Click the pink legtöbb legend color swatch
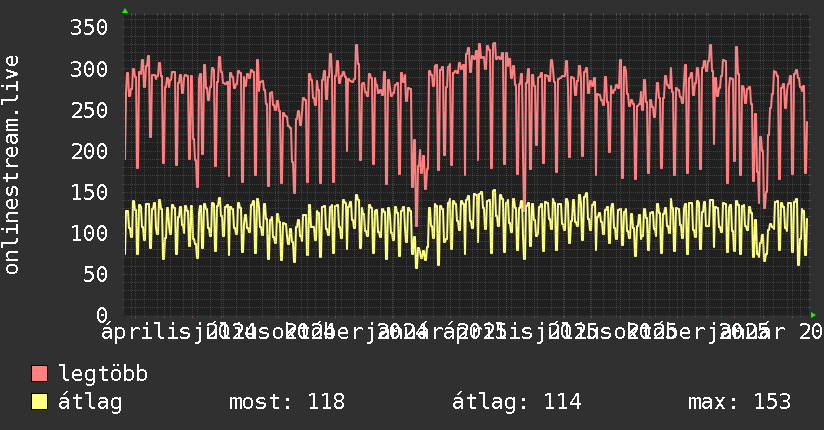 [39, 374]
